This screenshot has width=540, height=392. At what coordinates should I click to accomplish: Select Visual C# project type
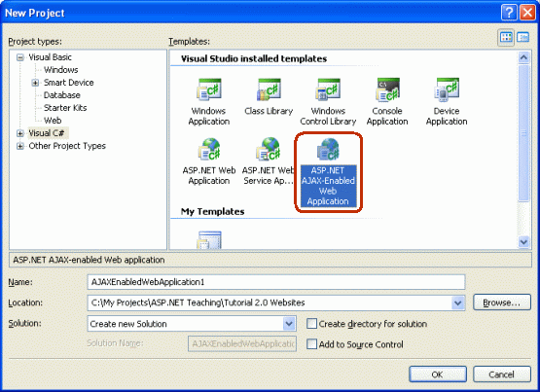[47, 133]
